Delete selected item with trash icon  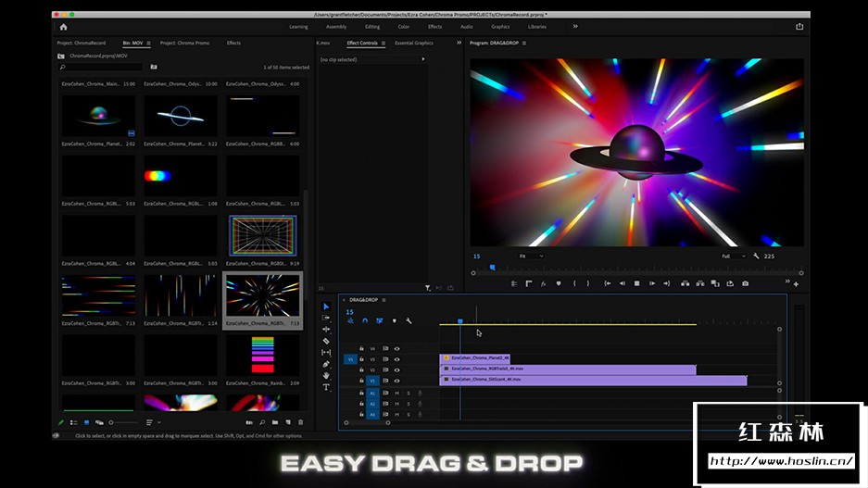pos(299,422)
